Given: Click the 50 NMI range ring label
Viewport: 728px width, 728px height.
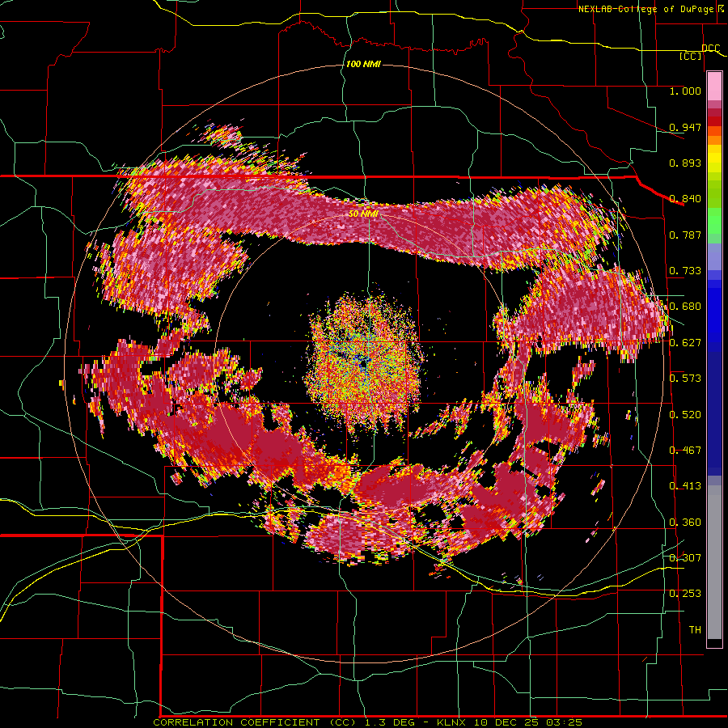Looking at the screenshot, I should click(363, 214).
